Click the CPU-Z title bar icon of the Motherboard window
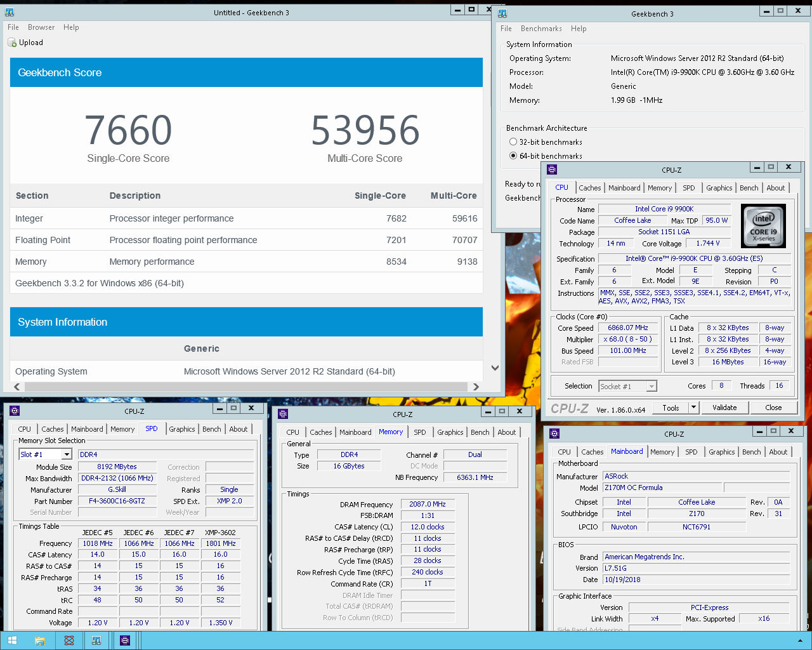 [554, 434]
